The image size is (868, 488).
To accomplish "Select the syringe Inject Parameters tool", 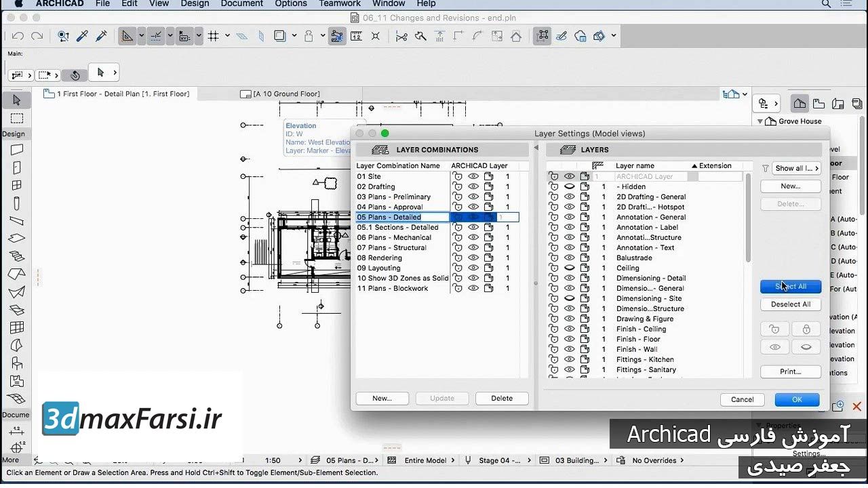I will point(102,36).
